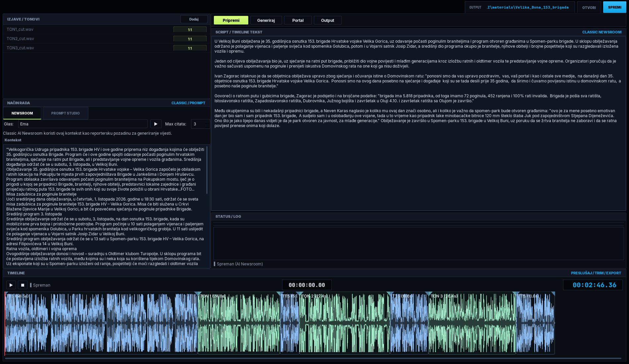Open the Generiraj tab
This screenshot has width=629, height=364.
point(266,20)
